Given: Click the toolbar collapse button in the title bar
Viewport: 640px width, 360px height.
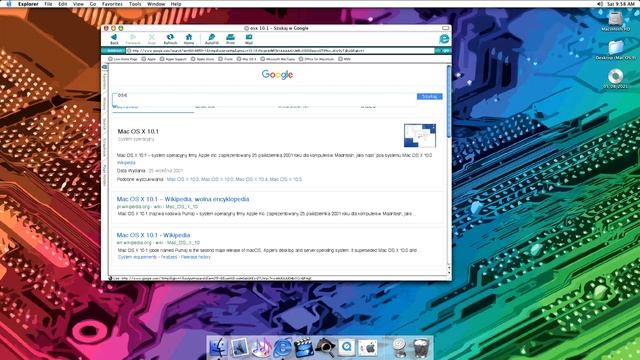Looking at the screenshot, I should point(446,28).
